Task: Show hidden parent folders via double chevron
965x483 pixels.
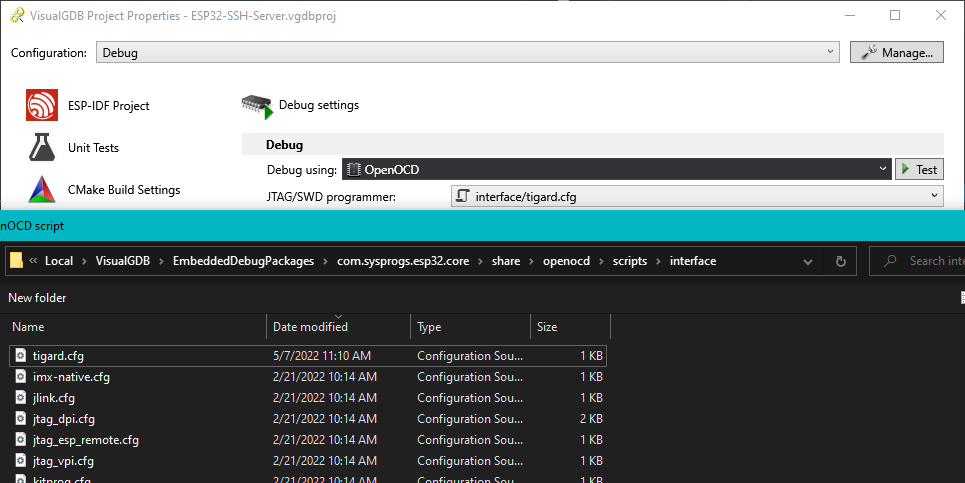Action: click(x=33, y=261)
